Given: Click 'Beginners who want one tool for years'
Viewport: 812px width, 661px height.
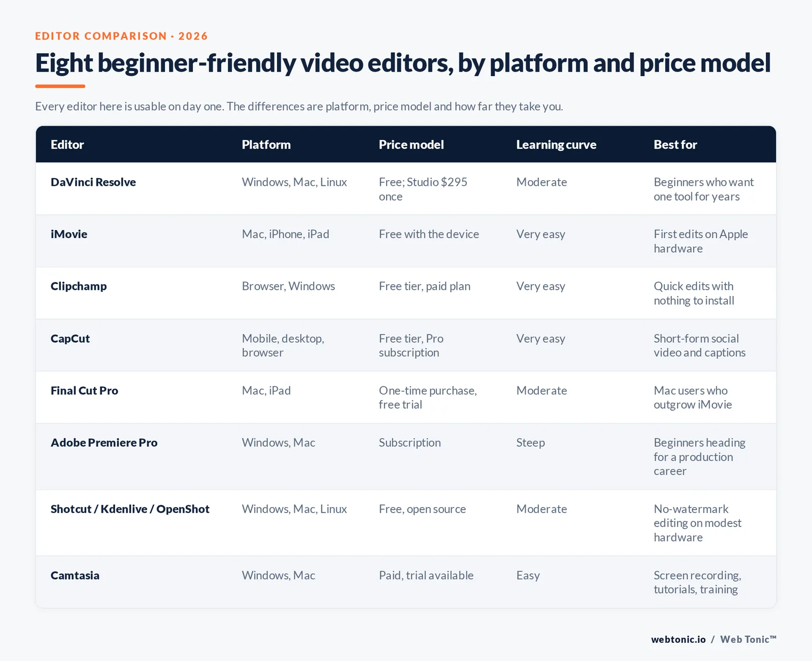Looking at the screenshot, I should (x=704, y=189).
